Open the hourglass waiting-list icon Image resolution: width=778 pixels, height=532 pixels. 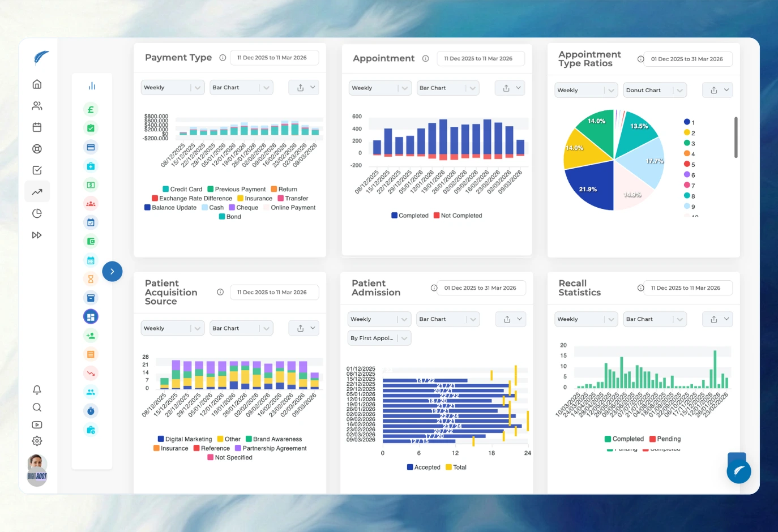pos(91,279)
